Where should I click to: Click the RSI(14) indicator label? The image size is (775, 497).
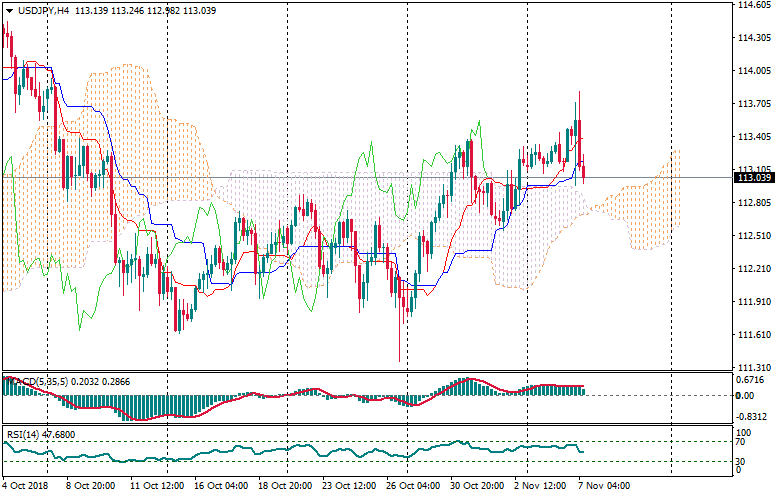pyautogui.click(x=30, y=435)
